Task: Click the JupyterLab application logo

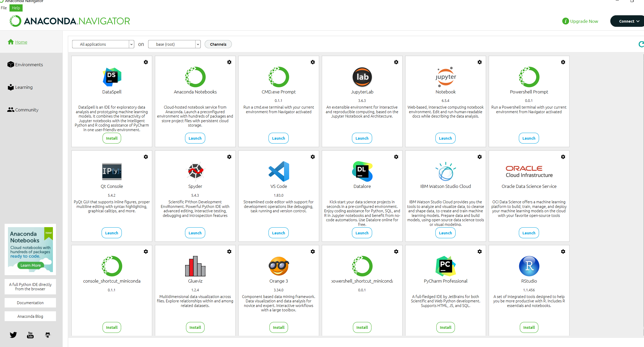Action: [362, 77]
